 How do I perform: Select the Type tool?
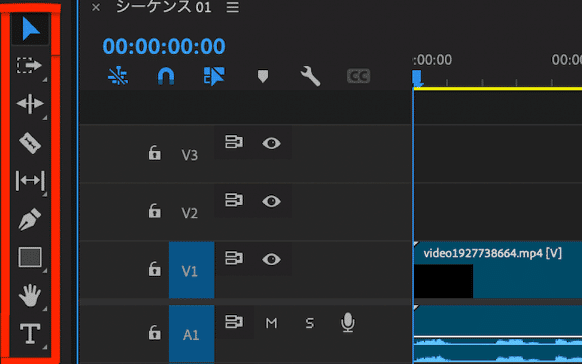(x=30, y=333)
